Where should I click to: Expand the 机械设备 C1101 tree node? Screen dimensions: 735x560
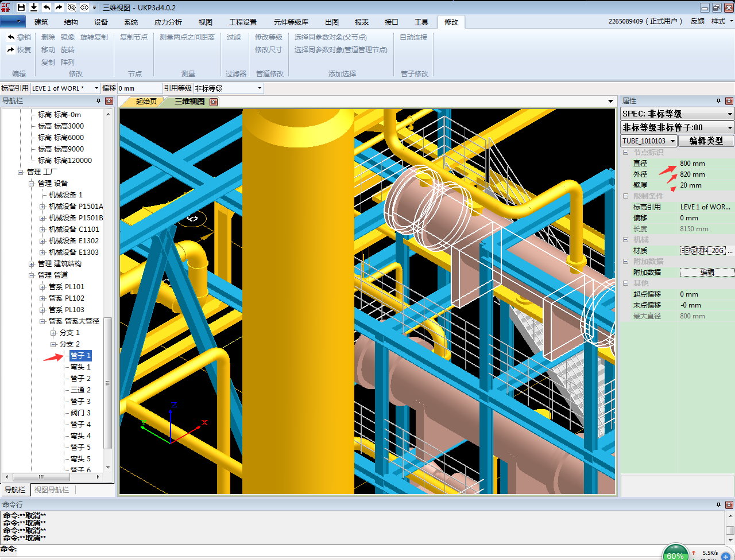click(x=42, y=230)
